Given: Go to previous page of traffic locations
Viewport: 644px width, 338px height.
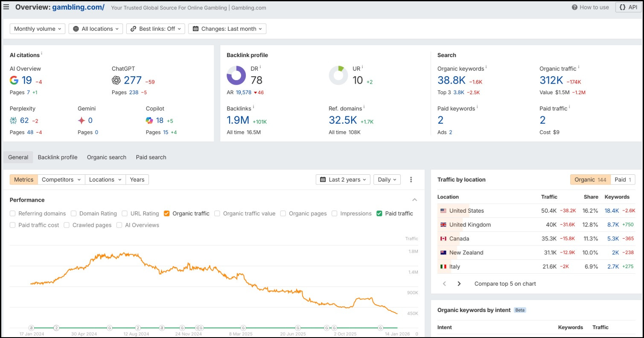Looking at the screenshot, I should [444, 283].
